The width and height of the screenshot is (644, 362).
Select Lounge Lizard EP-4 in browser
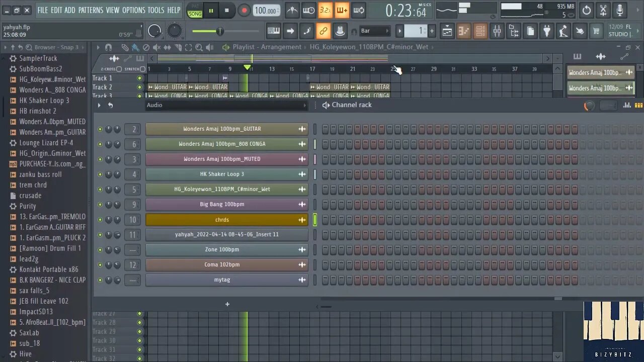coord(46,143)
